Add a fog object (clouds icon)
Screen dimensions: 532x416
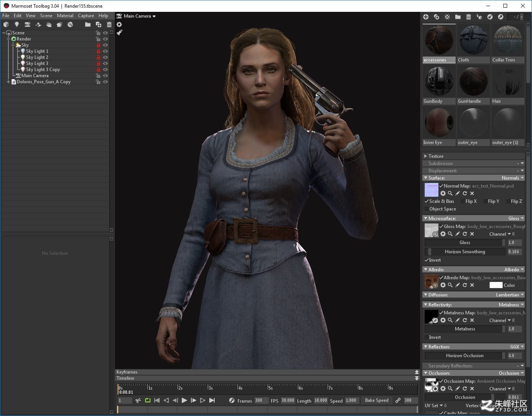tap(49, 24)
